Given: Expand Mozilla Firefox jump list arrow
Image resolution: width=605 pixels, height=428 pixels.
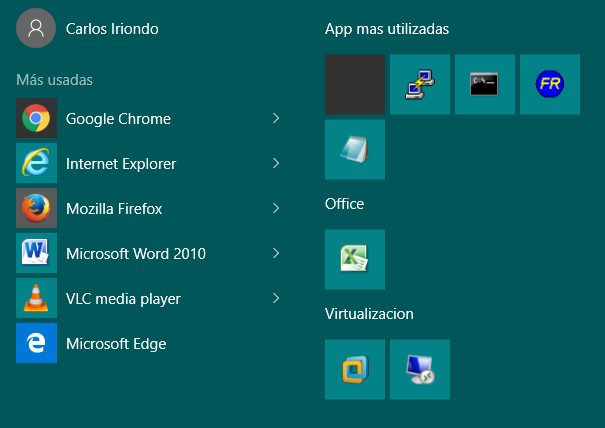Looking at the screenshot, I should 276,209.
